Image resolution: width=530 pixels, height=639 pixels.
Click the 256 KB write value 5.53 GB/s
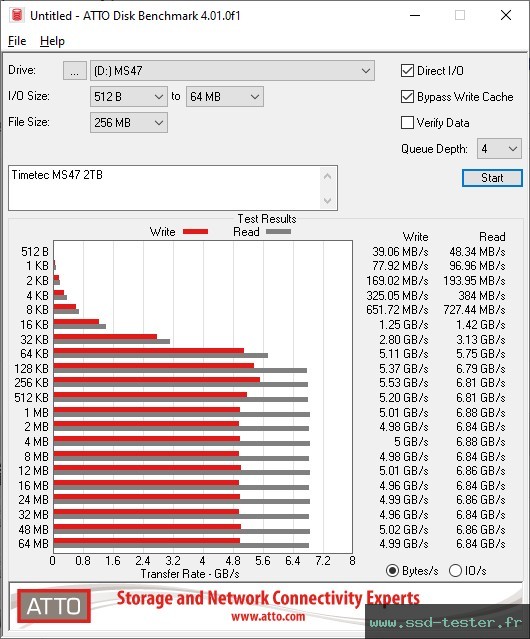(404, 383)
